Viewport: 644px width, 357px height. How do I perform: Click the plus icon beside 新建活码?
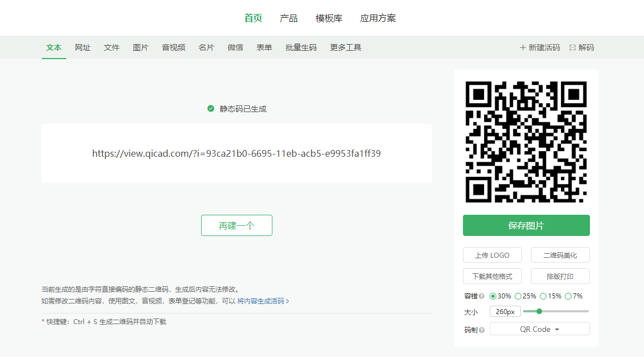(523, 48)
